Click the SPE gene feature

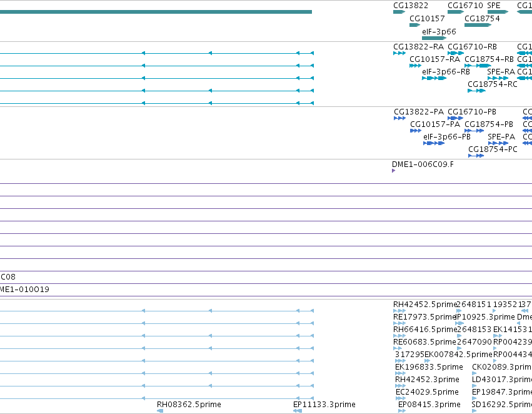pos(498,12)
